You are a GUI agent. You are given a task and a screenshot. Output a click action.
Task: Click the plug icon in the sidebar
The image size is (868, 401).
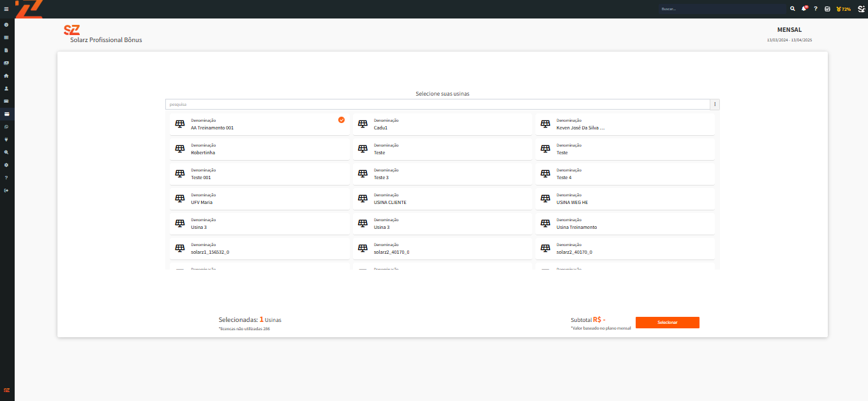coord(6,140)
